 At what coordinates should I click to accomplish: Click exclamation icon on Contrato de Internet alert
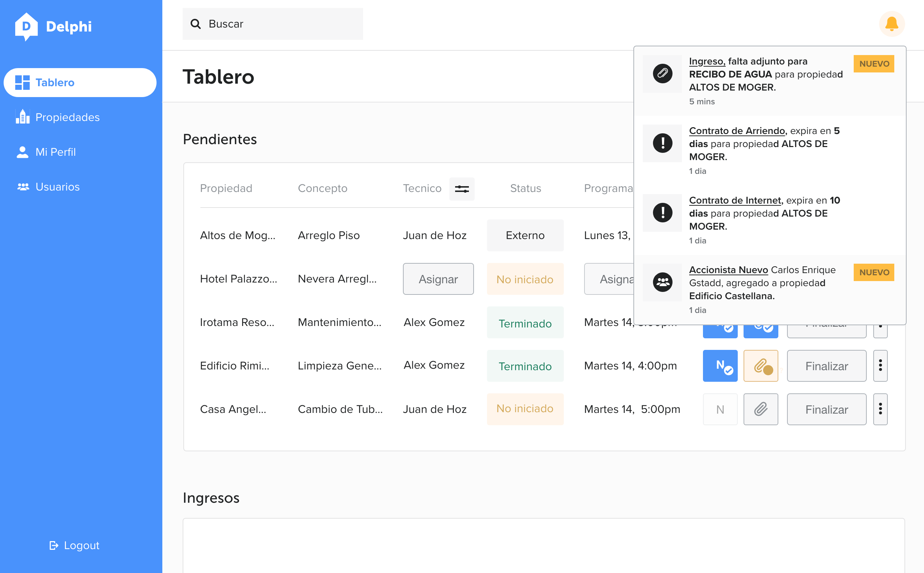(662, 213)
